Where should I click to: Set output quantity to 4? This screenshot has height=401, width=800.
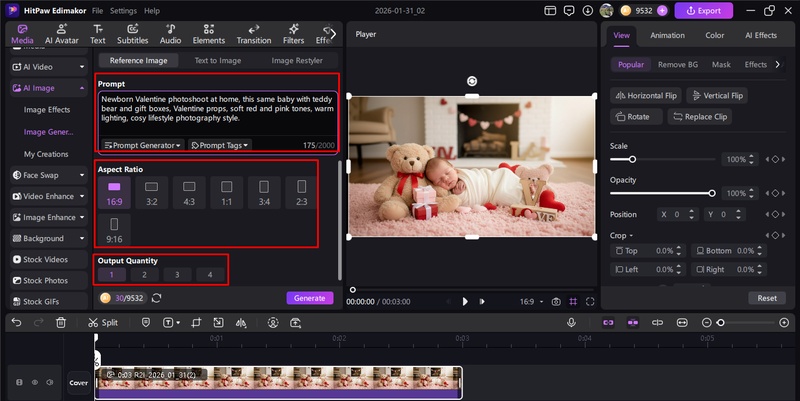(210, 274)
